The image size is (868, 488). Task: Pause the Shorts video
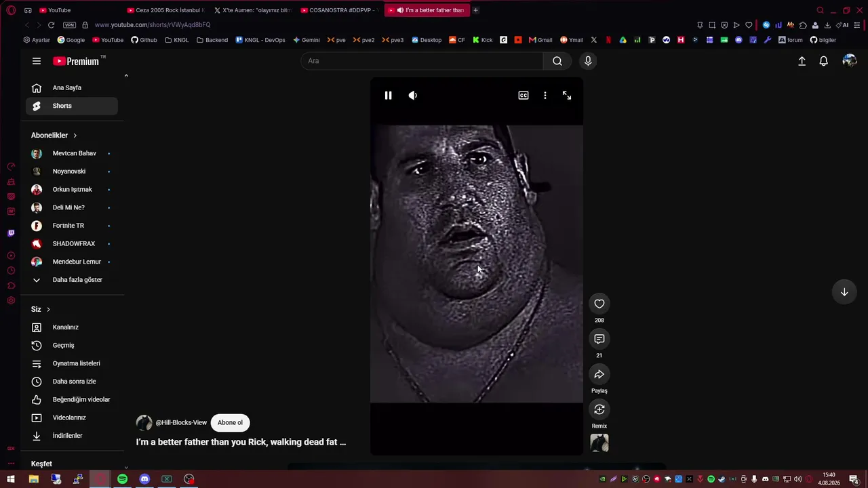pos(388,96)
